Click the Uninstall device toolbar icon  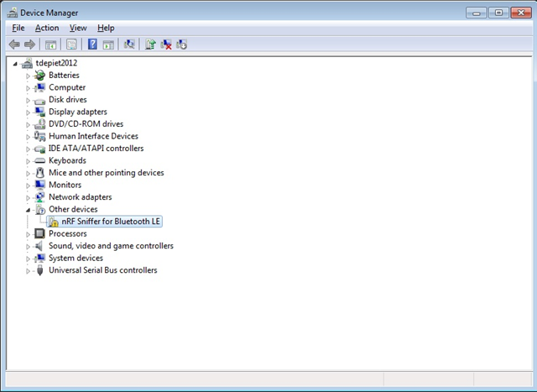pyautogui.click(x=166, y=44)
